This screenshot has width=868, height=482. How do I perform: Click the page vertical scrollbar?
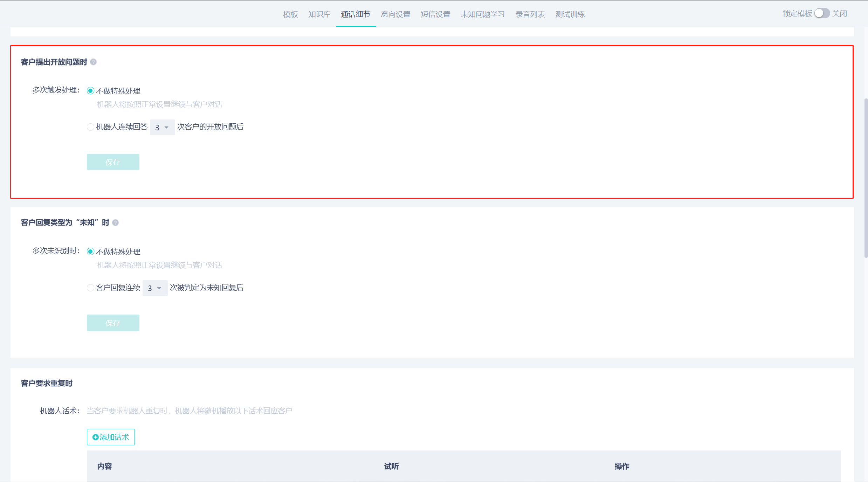(x=866, y=178)
